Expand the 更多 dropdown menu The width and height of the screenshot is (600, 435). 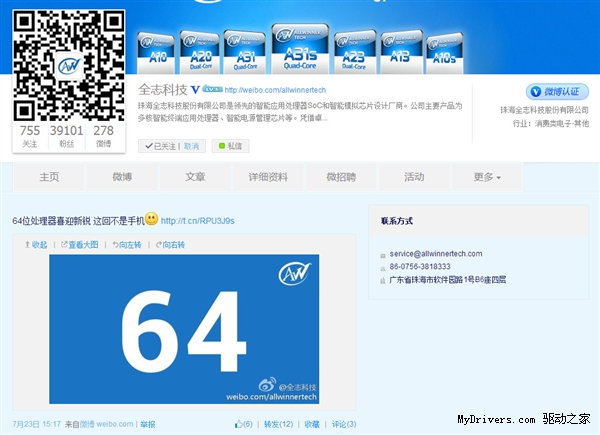click(487, 177)
